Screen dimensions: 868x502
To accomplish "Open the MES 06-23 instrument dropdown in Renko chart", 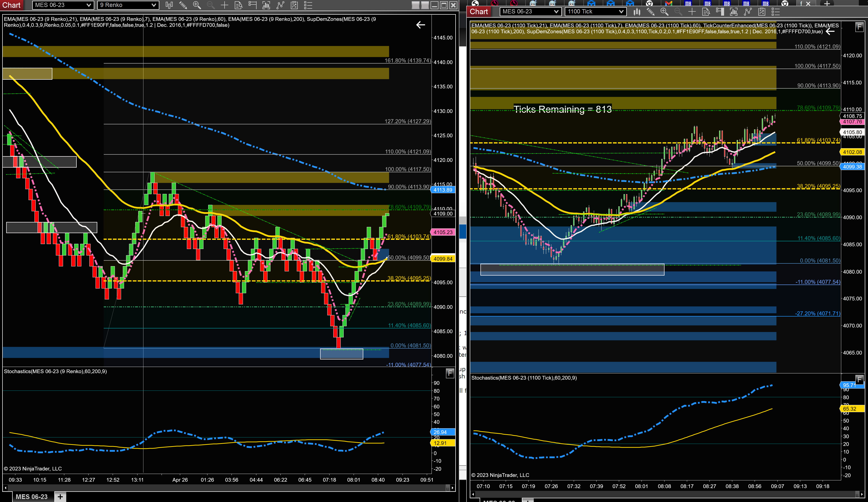I will coord(63,5).
